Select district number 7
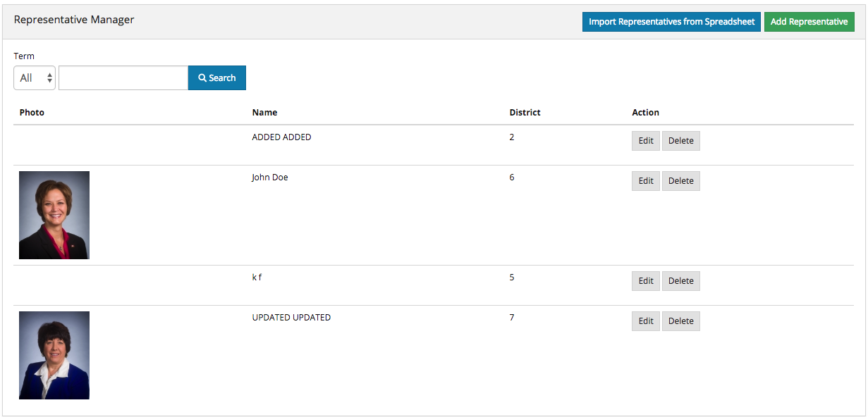868x417 pixels. click(512, 318)
